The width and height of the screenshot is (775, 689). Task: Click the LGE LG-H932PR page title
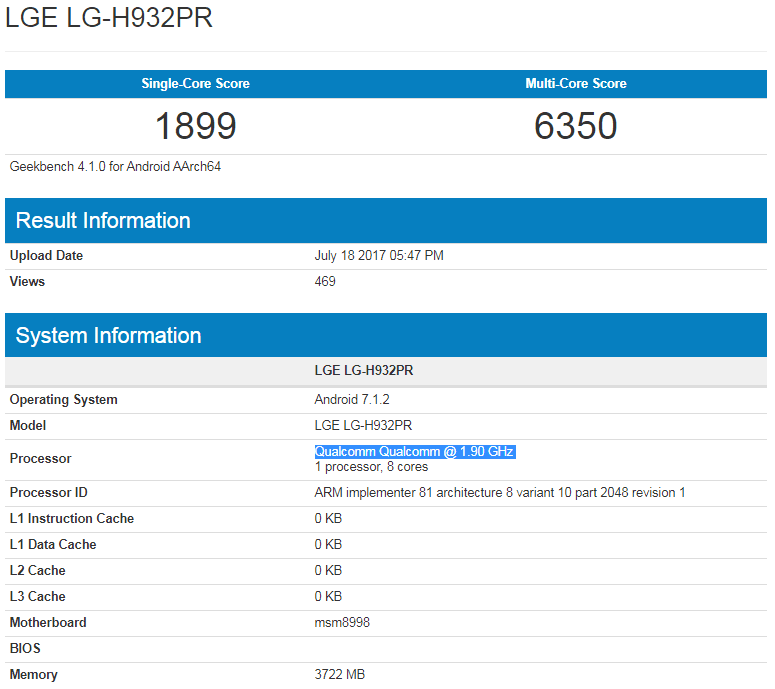point(109,19)
